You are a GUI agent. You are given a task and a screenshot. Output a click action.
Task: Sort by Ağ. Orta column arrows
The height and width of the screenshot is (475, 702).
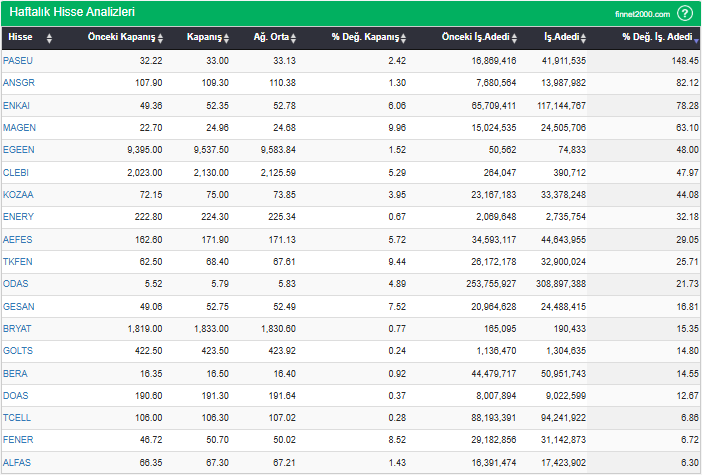[x=293, y=39]
